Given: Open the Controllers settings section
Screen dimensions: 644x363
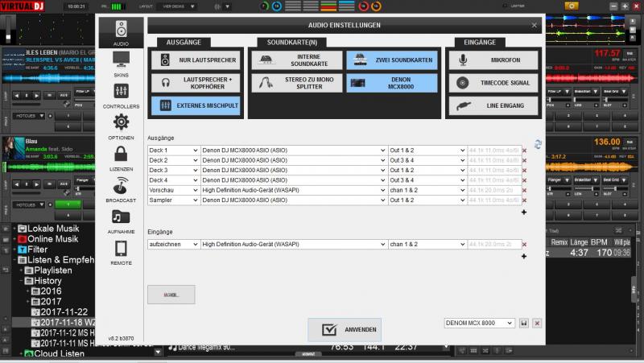Looking at the screenshot, I should pyautogui.click(x=121, y=95).
